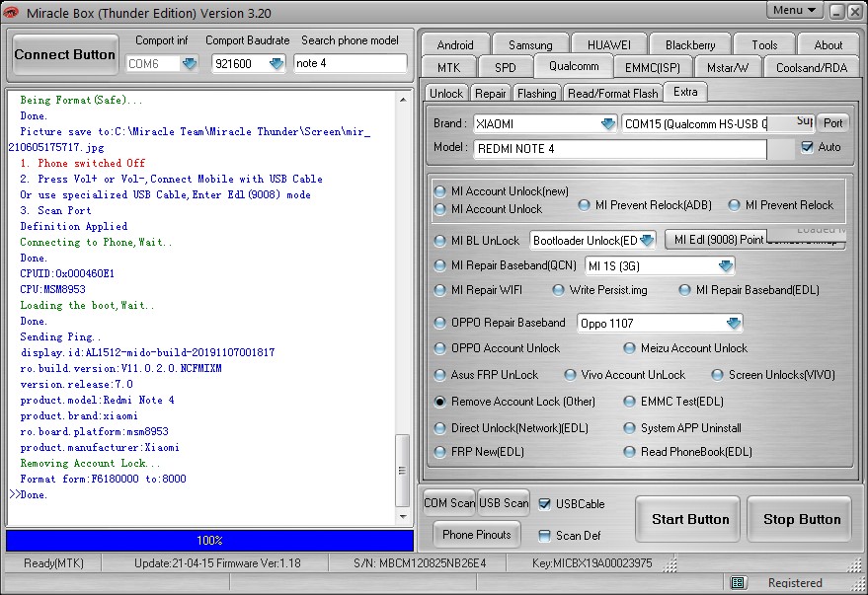Open the HUAWEI tab

(609, 44)
